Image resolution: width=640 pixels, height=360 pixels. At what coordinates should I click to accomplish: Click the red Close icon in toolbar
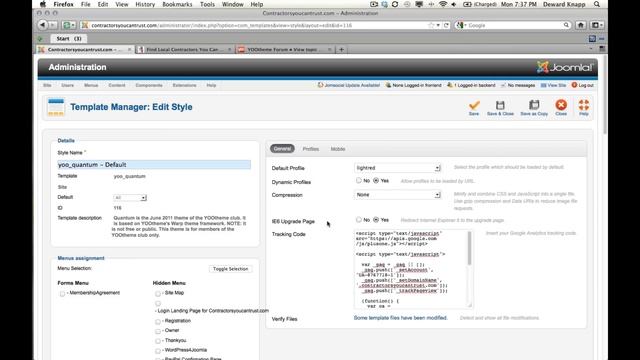click(561, 105)
